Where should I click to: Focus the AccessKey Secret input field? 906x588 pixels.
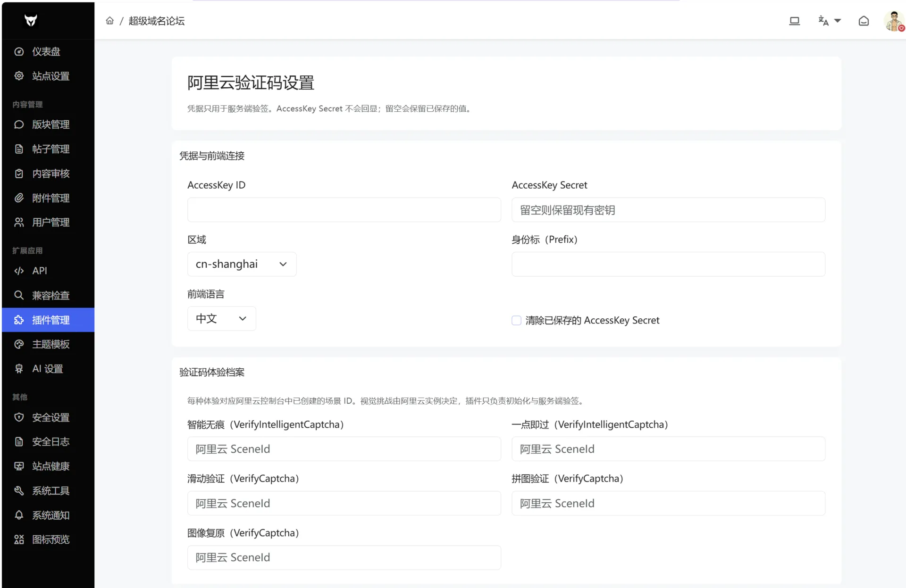pyautogui.click(x=669, y=210)
